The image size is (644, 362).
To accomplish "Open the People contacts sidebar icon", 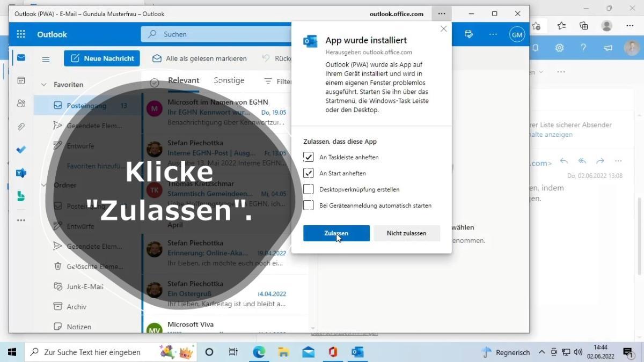I will 21,104.
